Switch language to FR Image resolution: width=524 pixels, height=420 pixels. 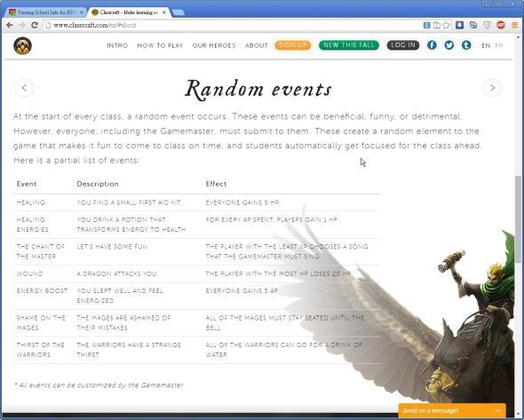(499, 45)
